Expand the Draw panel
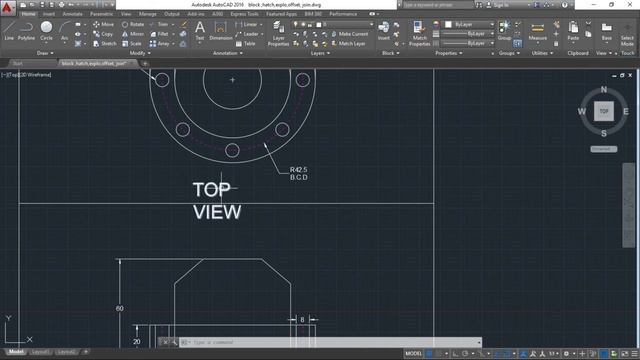The width and height of the screenshot is (640, 360). point(44,53)
